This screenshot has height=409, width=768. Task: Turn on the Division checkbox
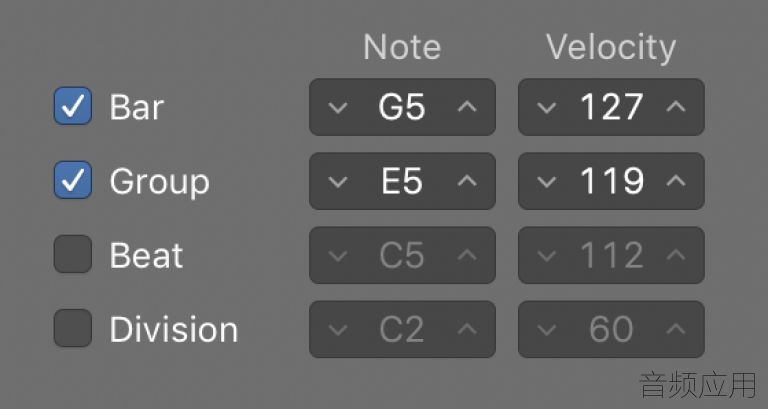pos(72,328)
